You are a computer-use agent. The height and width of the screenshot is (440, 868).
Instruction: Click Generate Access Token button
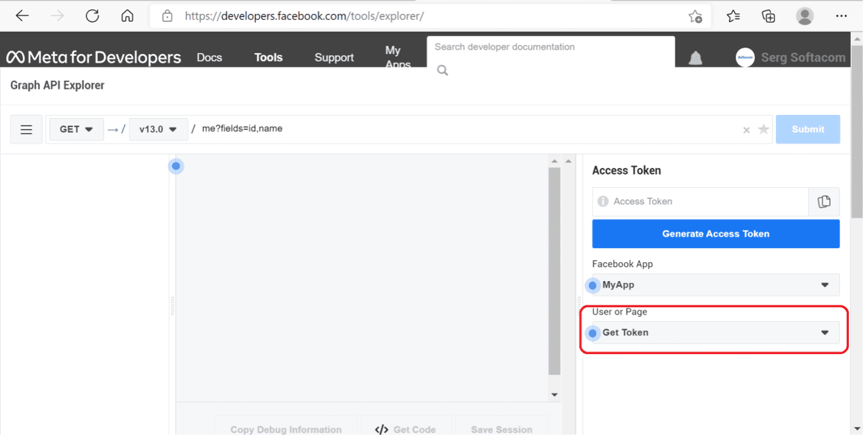tap(716, 234)
